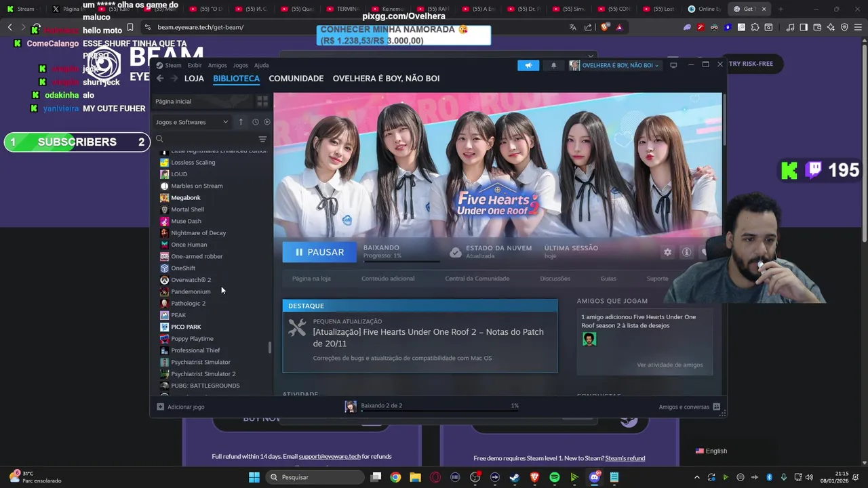Open Google Chrome from the taskbar

coord(395,477)
